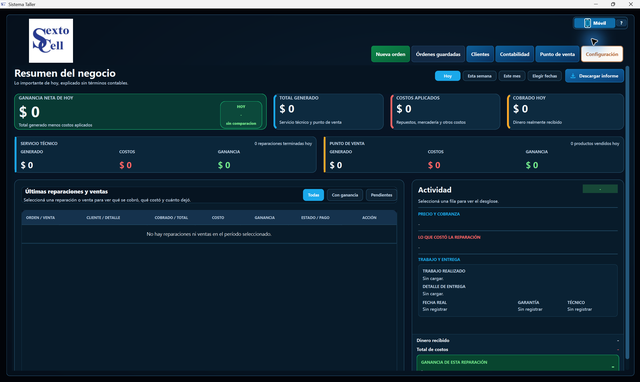Click Punto de venta Generado value
640x382 pixels.
(x=336, y=165)
